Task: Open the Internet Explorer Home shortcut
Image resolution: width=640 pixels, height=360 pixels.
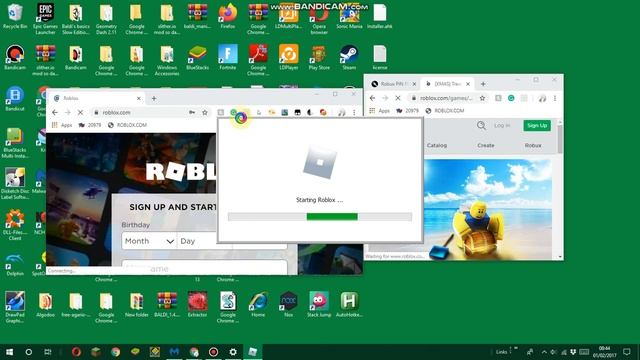Action: [258, 304]
